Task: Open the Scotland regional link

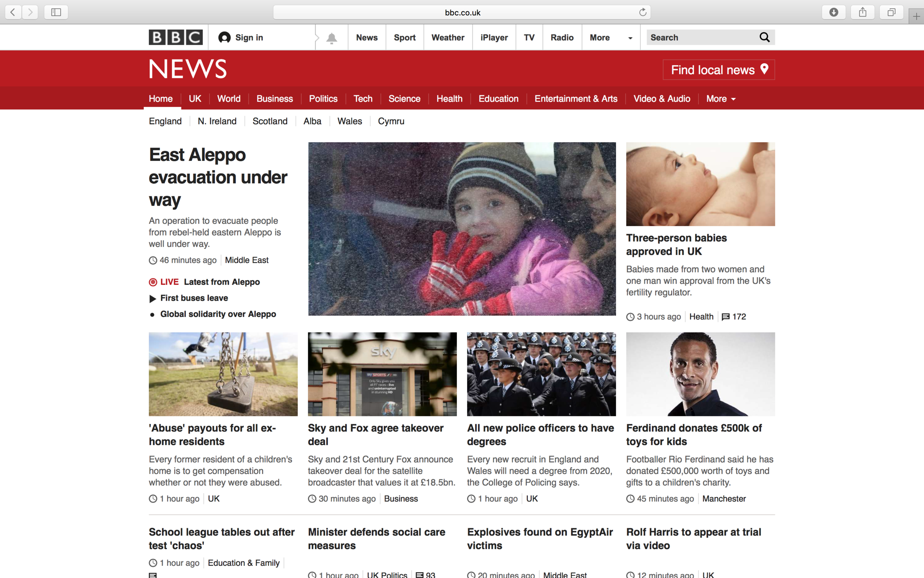Action: [270, 121]
